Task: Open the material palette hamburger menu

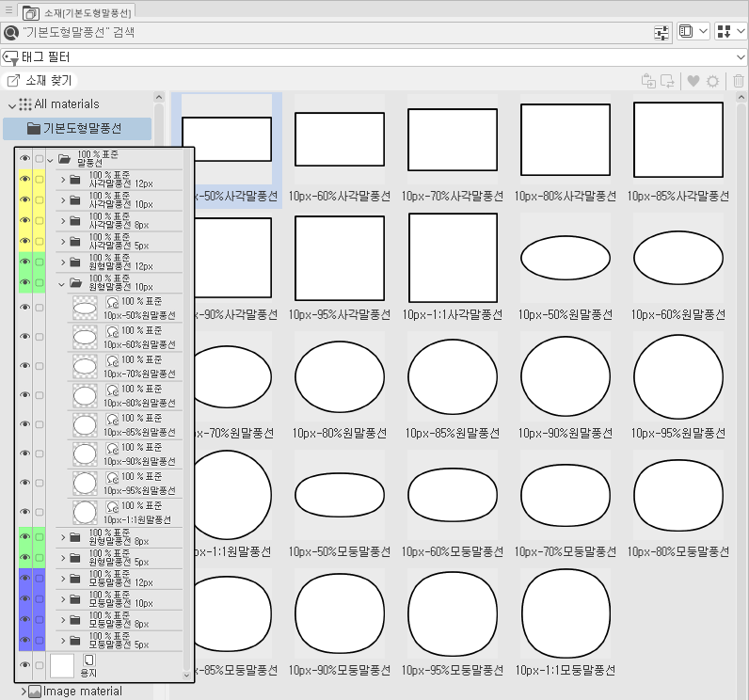Action: click(x=8, y=9)
